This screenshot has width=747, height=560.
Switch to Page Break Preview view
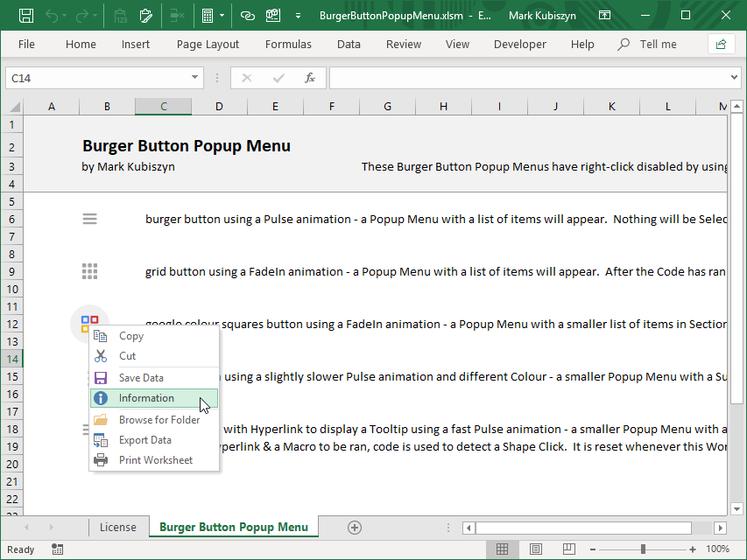[x=569, y=549]
